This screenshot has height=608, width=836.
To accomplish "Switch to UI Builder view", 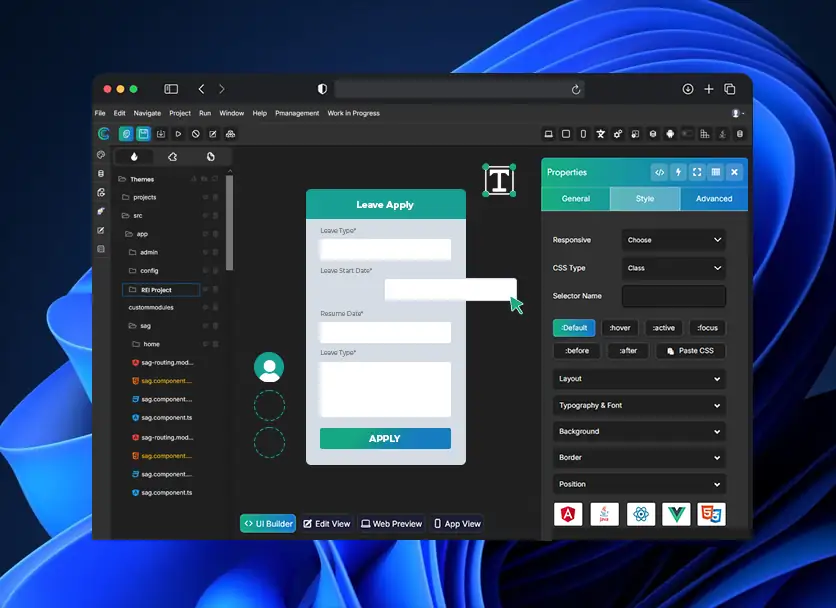I will pyautogui.click(x=268, y=524).
